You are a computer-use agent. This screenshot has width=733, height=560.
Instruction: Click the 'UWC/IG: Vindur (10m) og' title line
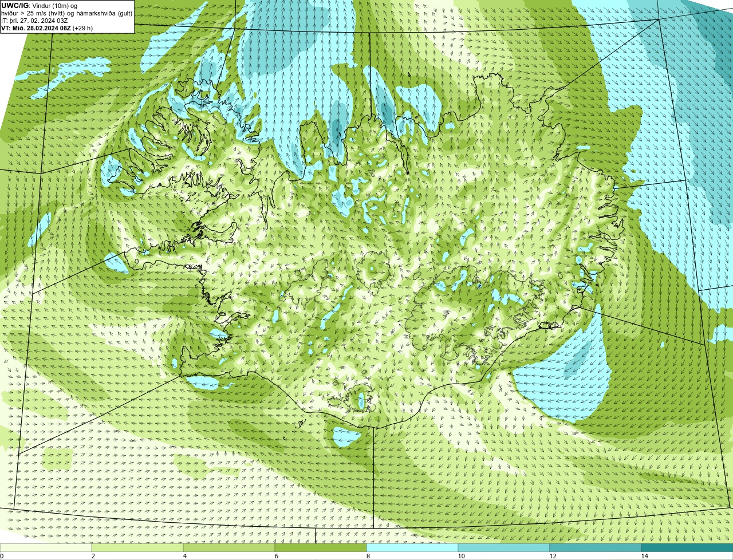39,6
